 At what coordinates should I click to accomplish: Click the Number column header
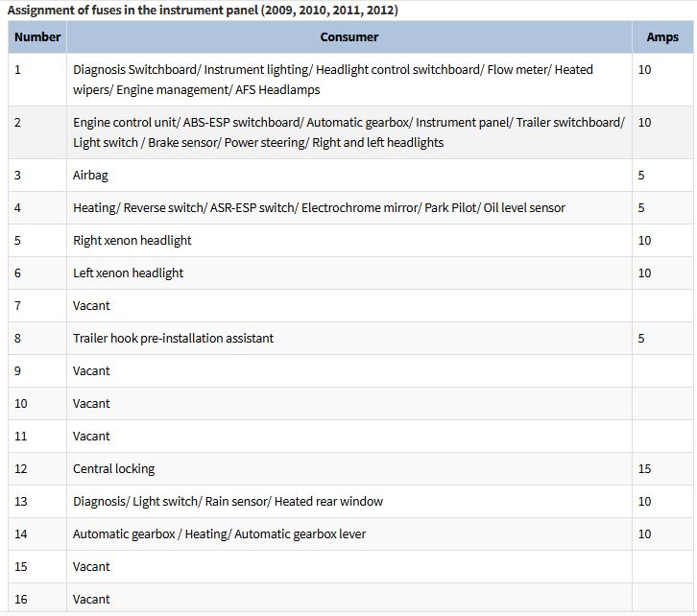[37, 36]
